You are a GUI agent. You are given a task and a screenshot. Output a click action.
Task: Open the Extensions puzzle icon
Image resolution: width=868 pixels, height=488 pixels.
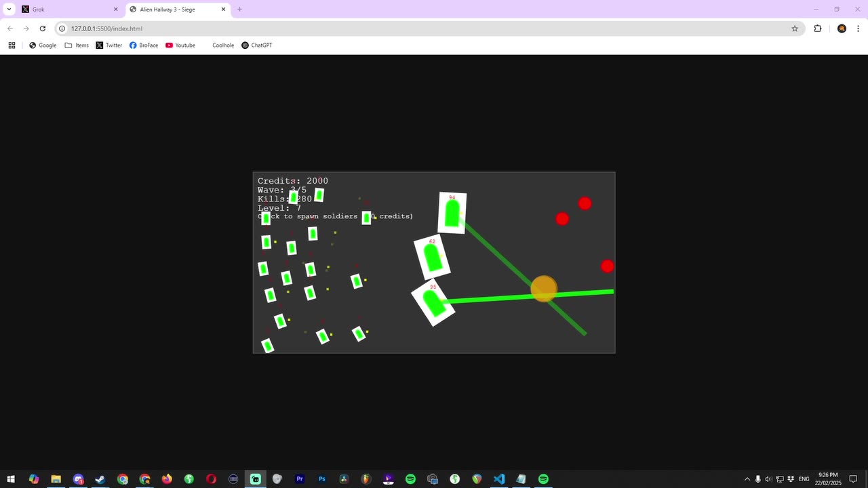pyautogui.click(x=818, y=28)
